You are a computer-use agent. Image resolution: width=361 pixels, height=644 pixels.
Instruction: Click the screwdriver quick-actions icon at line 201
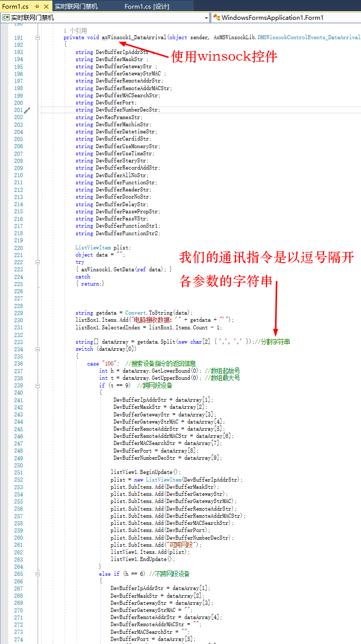pyautogui.click(x=27, y=110)
